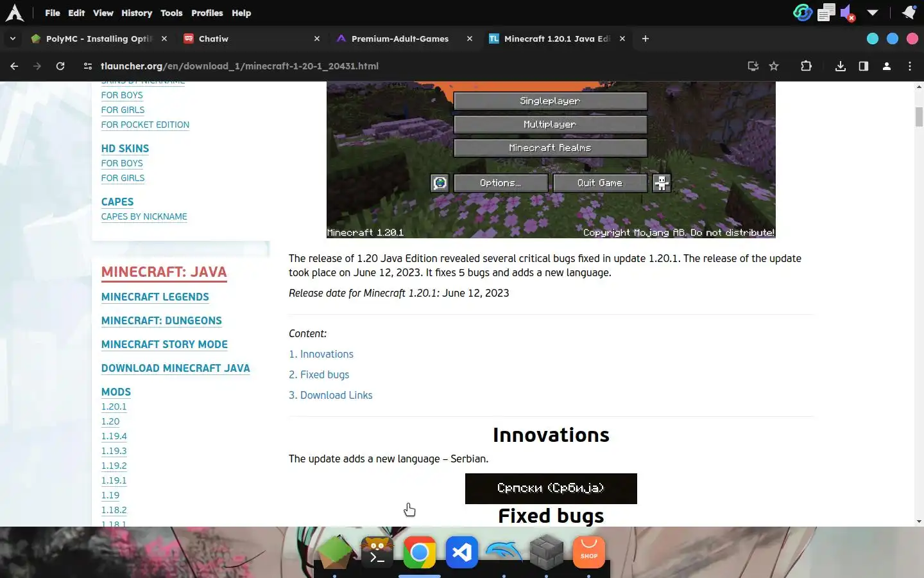The height and width of the screenshot is (578, 924).
Task: Open the Tools menu
Action: (171, 13)
